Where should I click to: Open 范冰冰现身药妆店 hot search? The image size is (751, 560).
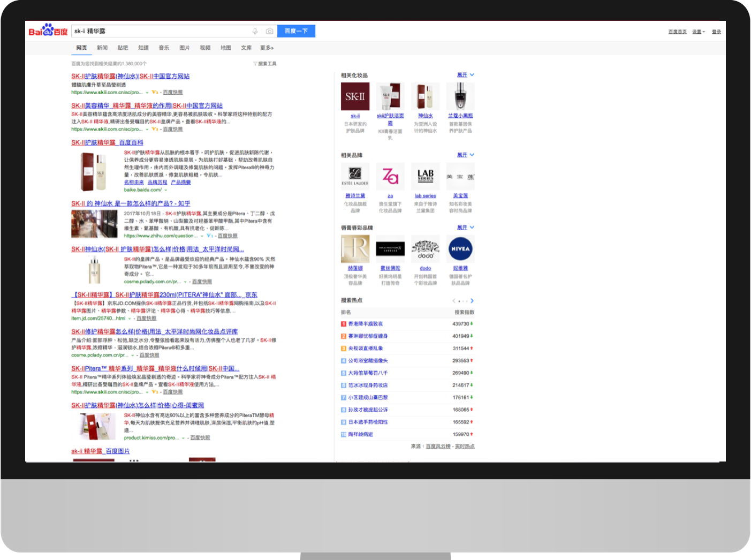(x=368, y=385)
